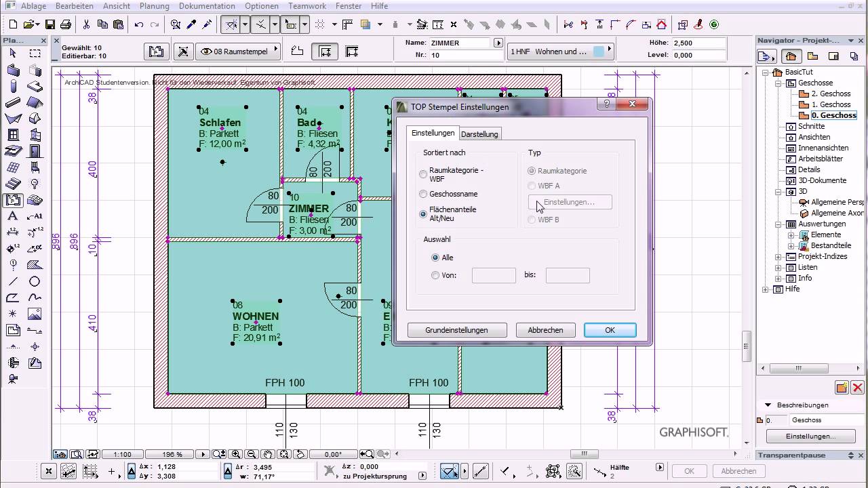Screen dimensions: 868x488
Task: Select the Window tool in toolbox
Action: tap(13, 136)
